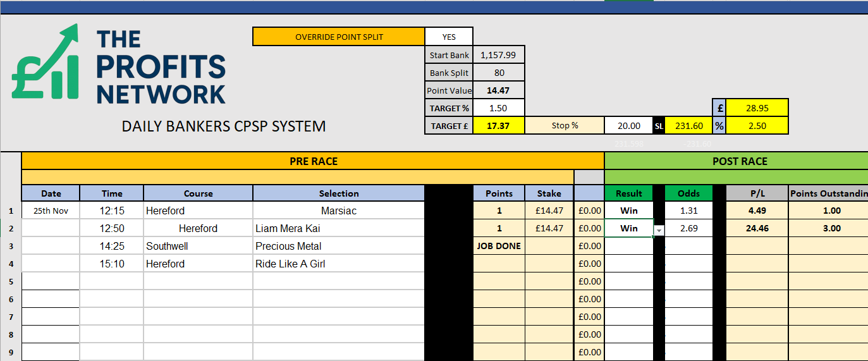This screenshot has height=361, width=868.
Task: Select the Result cell for Marsiac
Action: click(628, 211)
